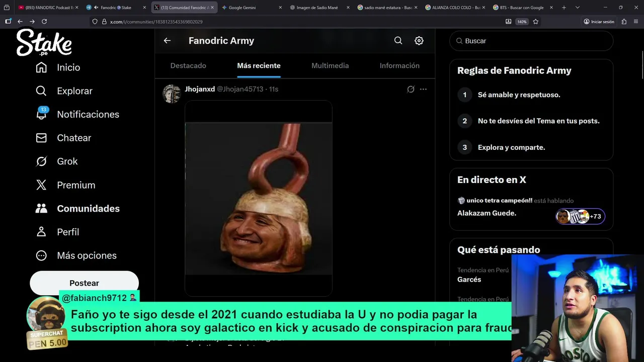644x362 pixels.
Task: Click the Buscar search field
Action: [x=531, y=41]
